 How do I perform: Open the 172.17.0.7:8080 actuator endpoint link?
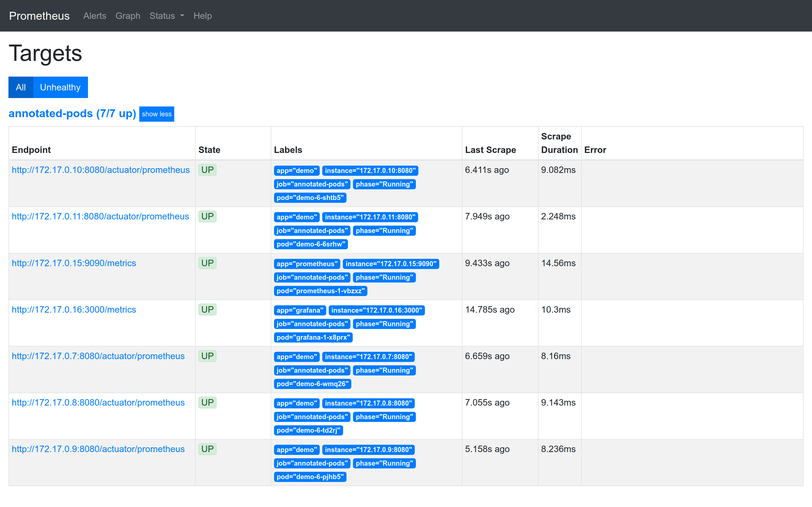click(98, 356)
